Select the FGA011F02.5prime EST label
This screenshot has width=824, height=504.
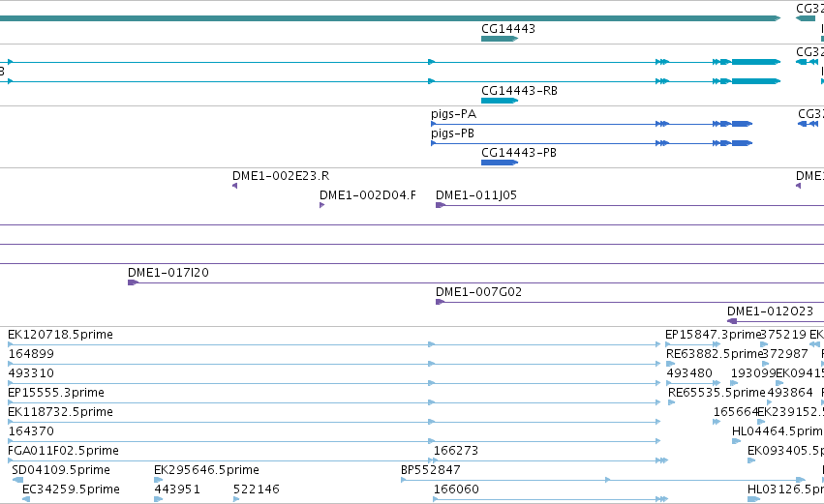tap(63, 451)
